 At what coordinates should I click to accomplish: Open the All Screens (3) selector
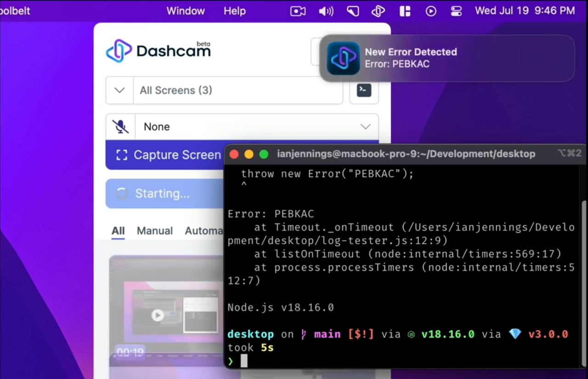[x=238, y=90]
